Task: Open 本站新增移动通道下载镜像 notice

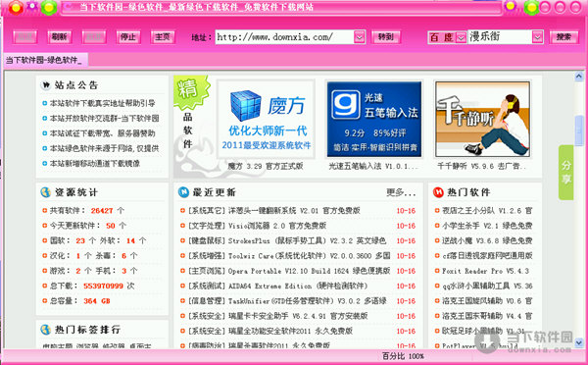Action: [x=95, y=163]
